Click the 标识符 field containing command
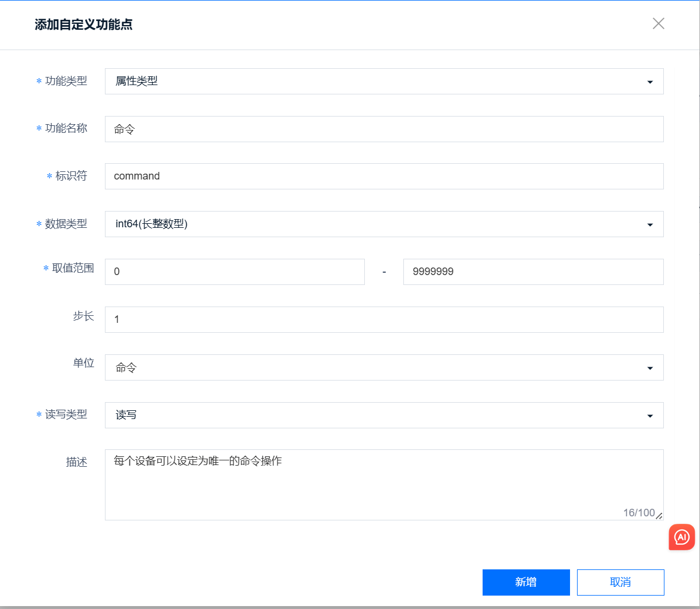Image resolution: width=700 pixels, height=609 pixels. [x=384, y=176]
